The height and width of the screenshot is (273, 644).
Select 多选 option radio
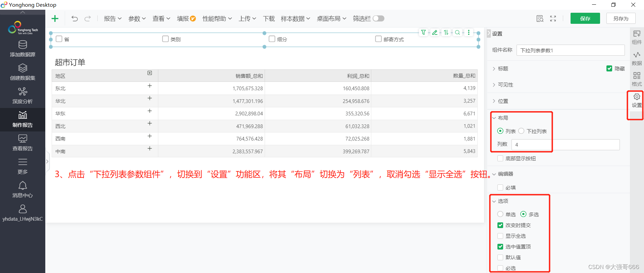[x=523, y=214]
